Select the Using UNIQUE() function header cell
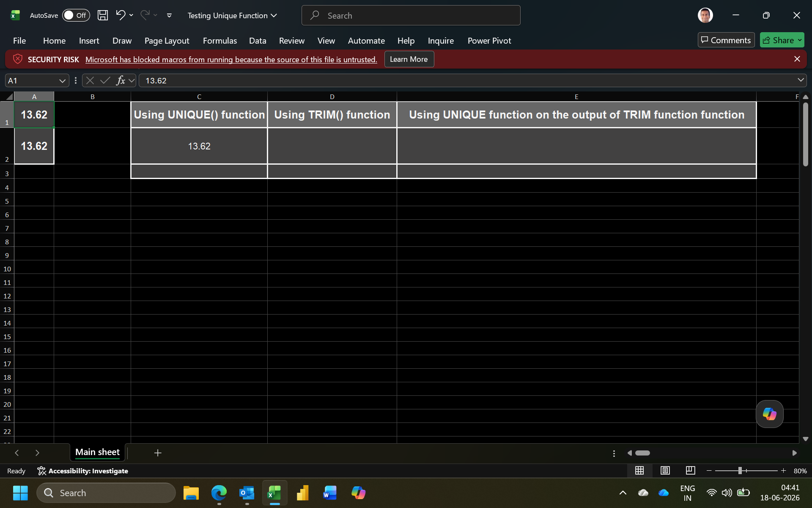 199,115
